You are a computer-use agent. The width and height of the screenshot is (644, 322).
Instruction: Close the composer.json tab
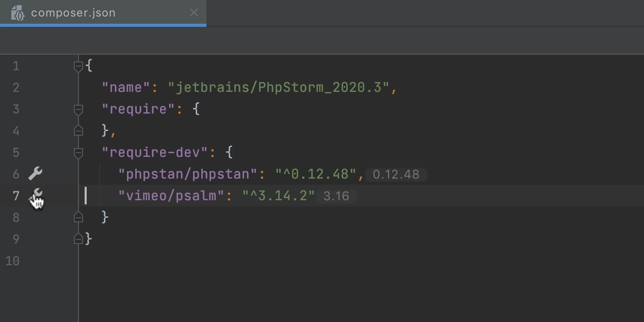[194, 12]
